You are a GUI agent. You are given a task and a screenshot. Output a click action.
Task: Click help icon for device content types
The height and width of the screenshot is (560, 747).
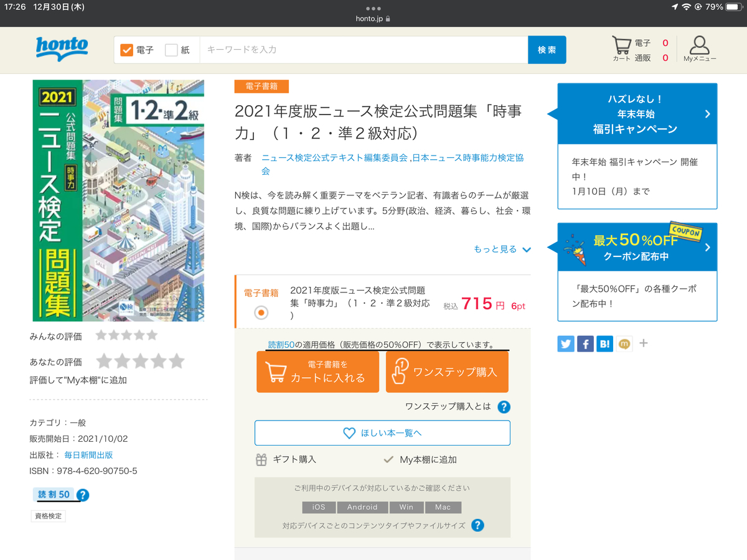(x=477, y=525)
